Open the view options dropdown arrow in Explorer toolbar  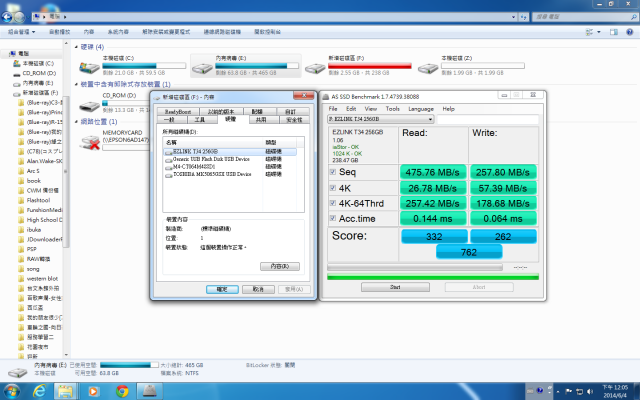(x=599, y=32)
